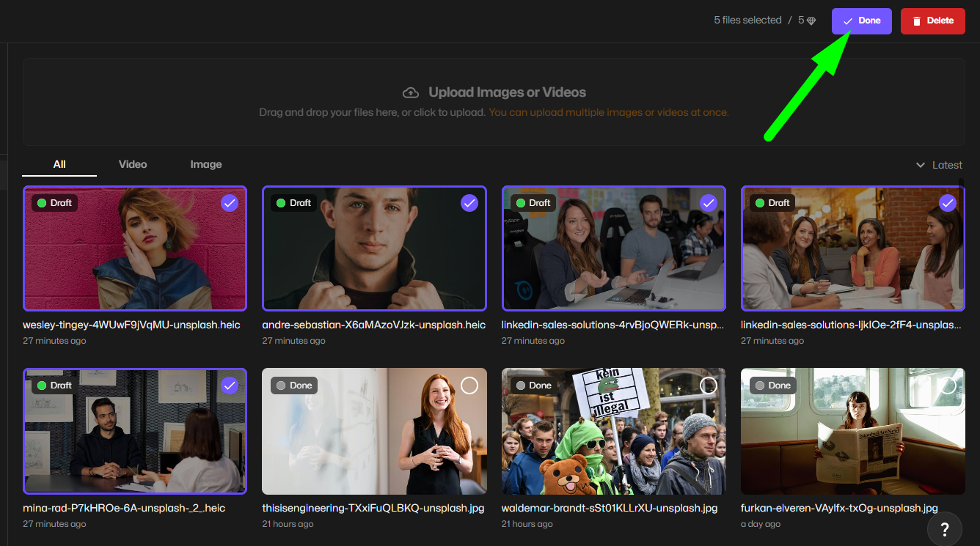Open the Latest sort dropdown
This screenshot has width=980, height=546.
pyautogui.click(x=939, y=165)
